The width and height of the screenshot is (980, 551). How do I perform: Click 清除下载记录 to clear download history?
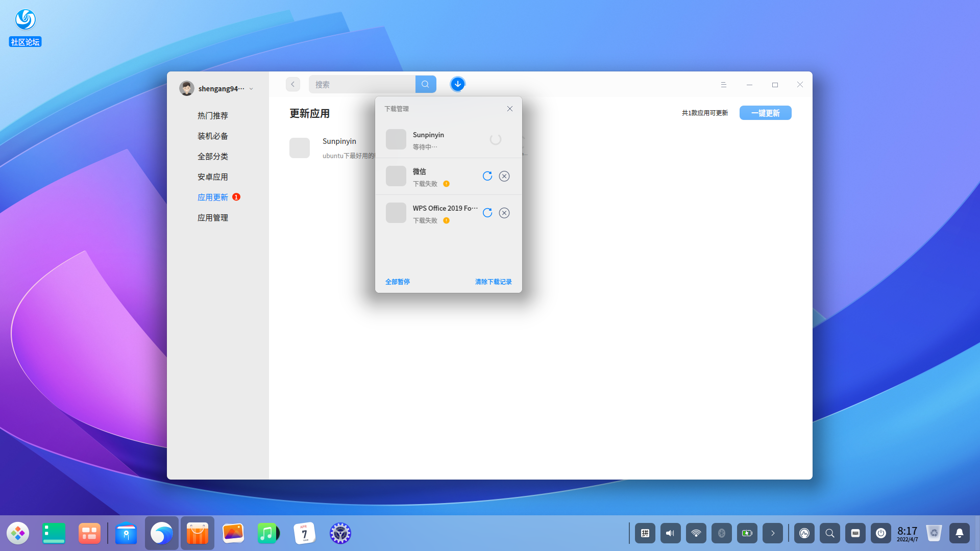(493, 281)
